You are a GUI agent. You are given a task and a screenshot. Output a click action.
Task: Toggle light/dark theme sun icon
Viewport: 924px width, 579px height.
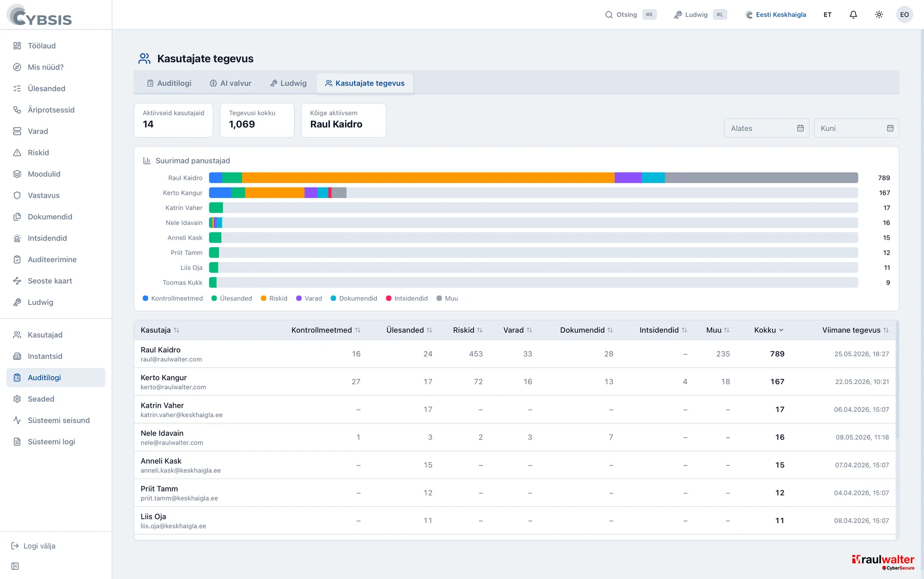point(879,14)
